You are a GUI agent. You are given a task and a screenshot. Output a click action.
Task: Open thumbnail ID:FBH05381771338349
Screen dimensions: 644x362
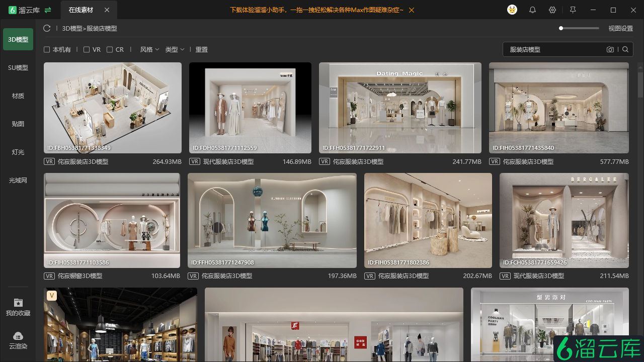[x=113, y=108]
